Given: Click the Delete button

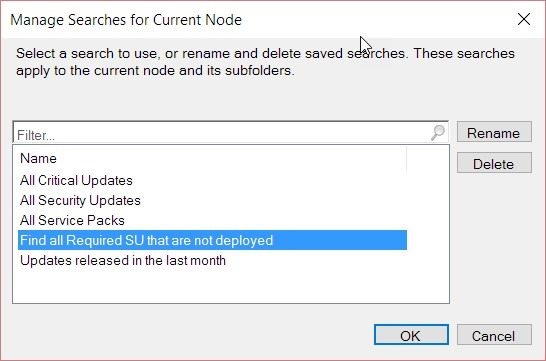Looking at the screenshot, I should pyautogui.click(x=494, y=163).
